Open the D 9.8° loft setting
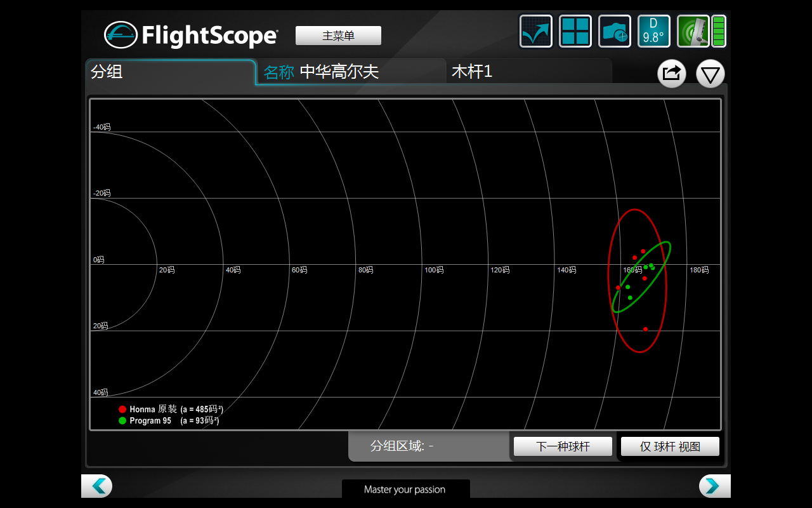The width and height of the screenshot is (812, 508). (653, 31)
